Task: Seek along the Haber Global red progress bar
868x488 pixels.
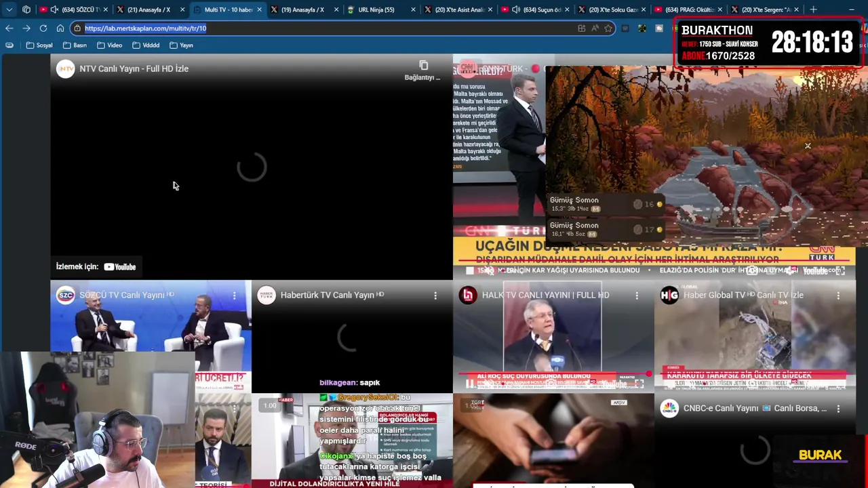Action: pos(755,374)
